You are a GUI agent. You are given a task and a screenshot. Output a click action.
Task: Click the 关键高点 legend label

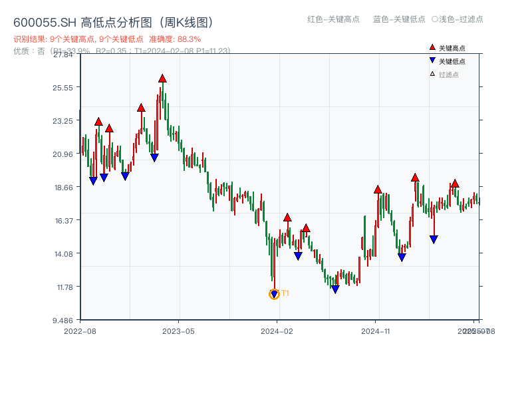click(452, 48)
